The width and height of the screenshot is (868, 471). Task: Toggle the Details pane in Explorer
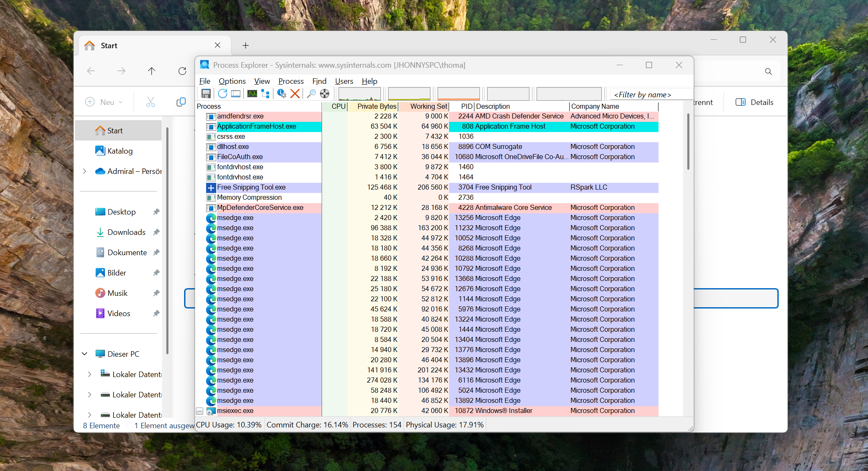(755, 102)
